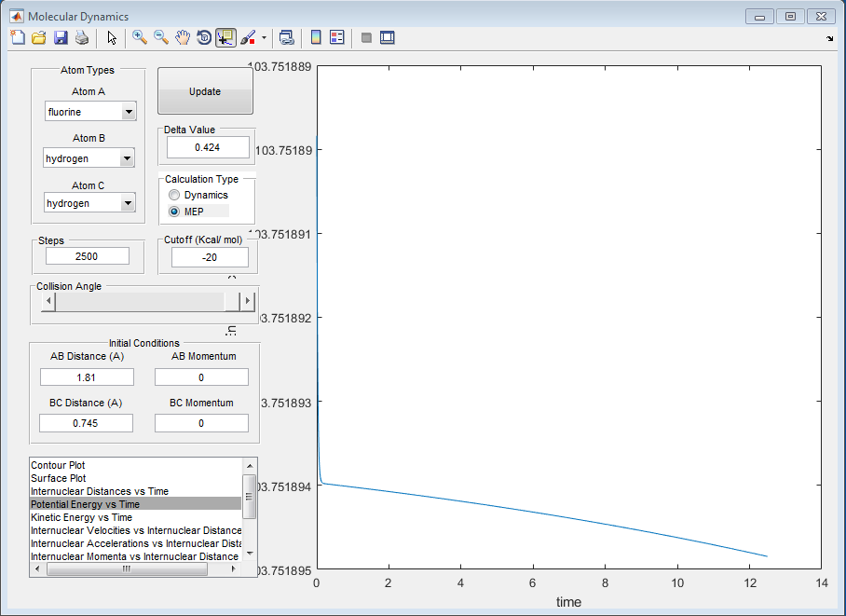The height and width of the screenshot is (616, 846).
Task: Click the Collision Angle slider track
Action: click(x=141, y=301)
